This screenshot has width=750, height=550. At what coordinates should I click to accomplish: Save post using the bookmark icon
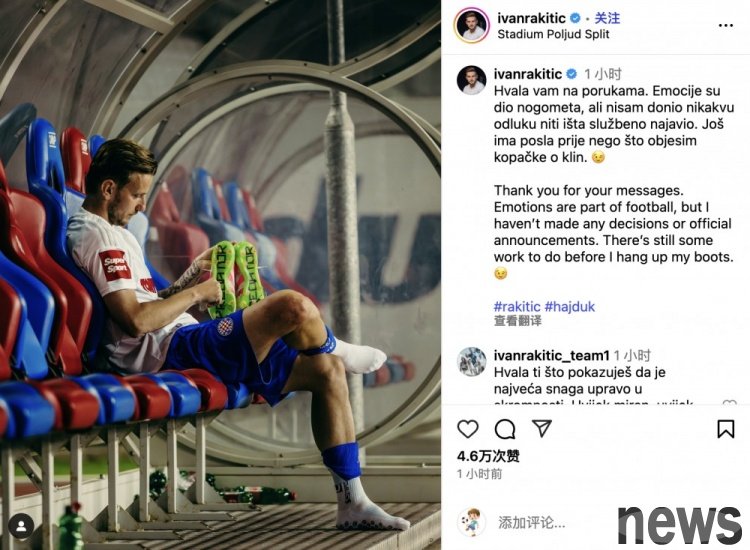tap(726, 429)
